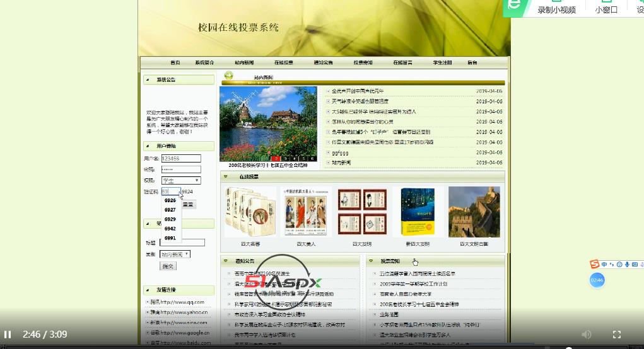Click the Sogou microphone voice input icon
644x349 pixels.
[627, 265]
